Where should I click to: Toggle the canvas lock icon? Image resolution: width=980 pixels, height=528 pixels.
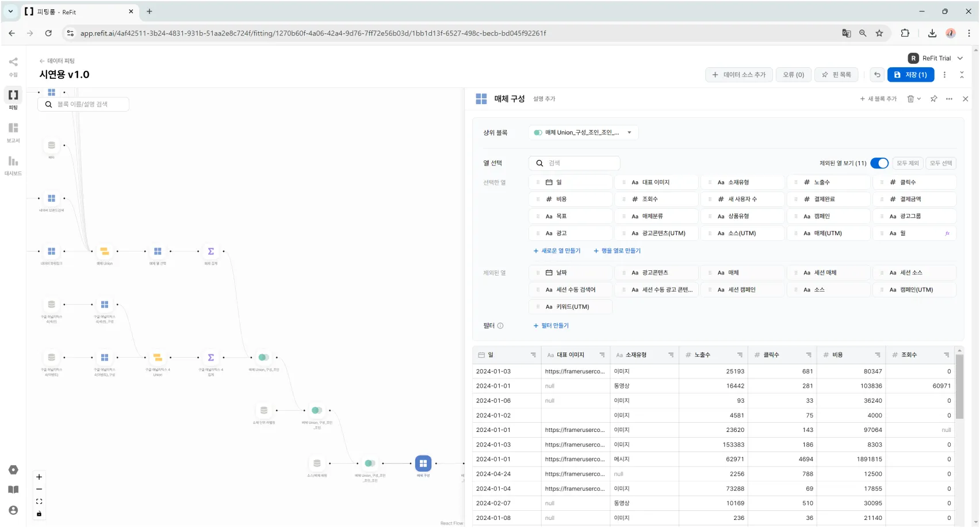point(39,514)
